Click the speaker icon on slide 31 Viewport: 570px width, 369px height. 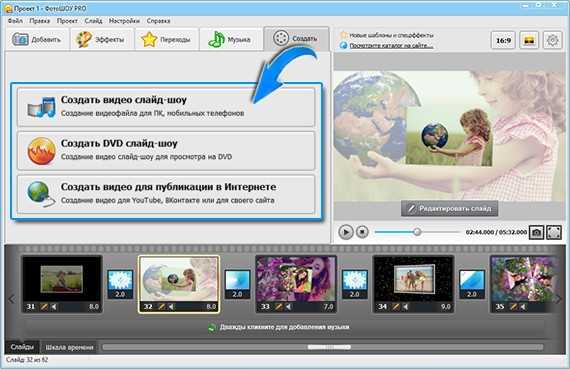(54, 307)
